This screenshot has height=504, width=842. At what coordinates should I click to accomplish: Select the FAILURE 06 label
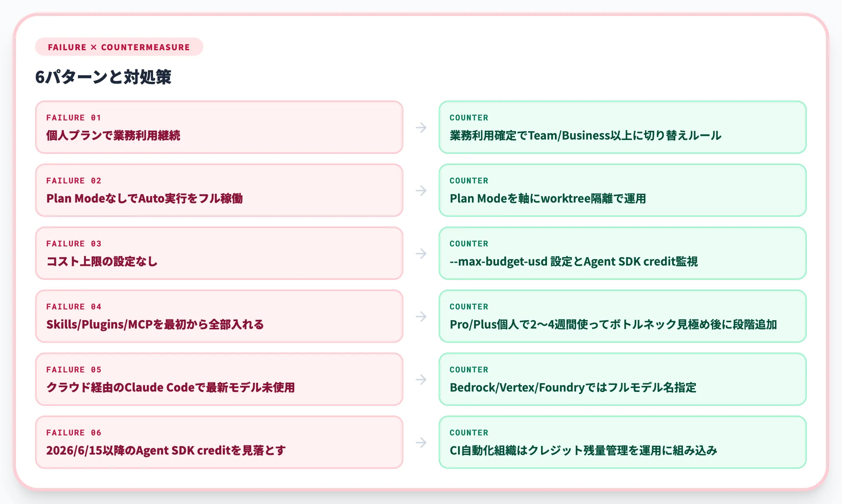point(74,433)
